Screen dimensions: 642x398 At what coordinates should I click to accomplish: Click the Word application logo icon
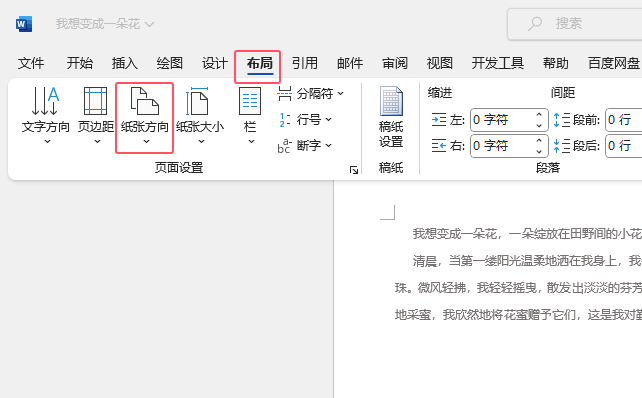(x=24, y=24)
